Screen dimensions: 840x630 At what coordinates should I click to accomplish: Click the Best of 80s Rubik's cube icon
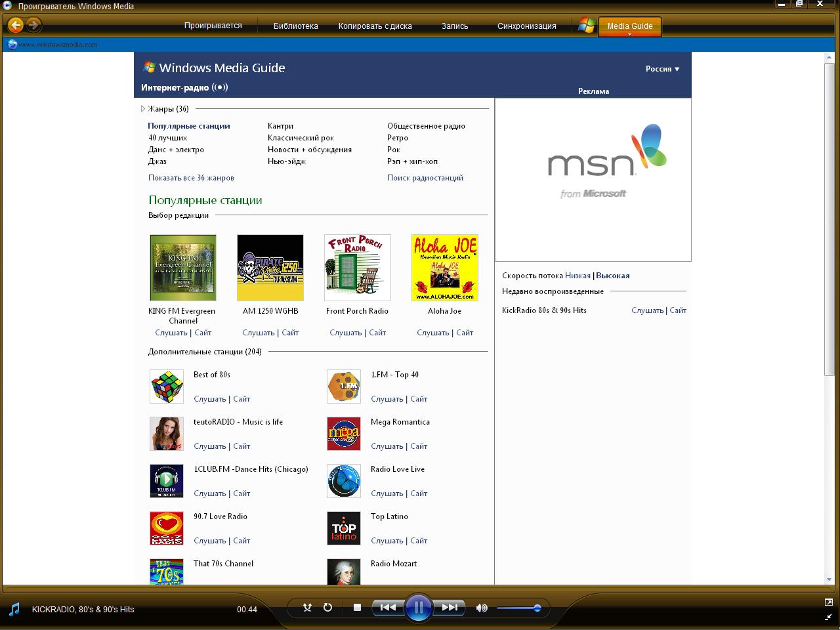tap(167, 387)
